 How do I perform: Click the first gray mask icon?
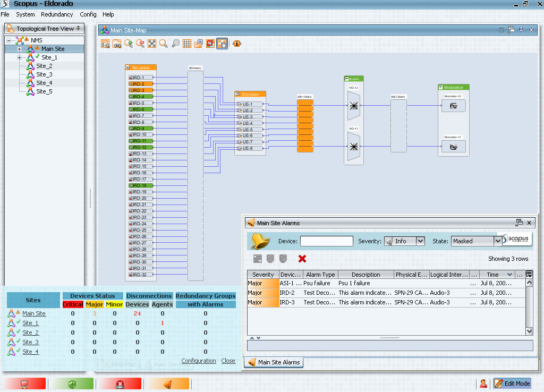click(x=270, y=259)
